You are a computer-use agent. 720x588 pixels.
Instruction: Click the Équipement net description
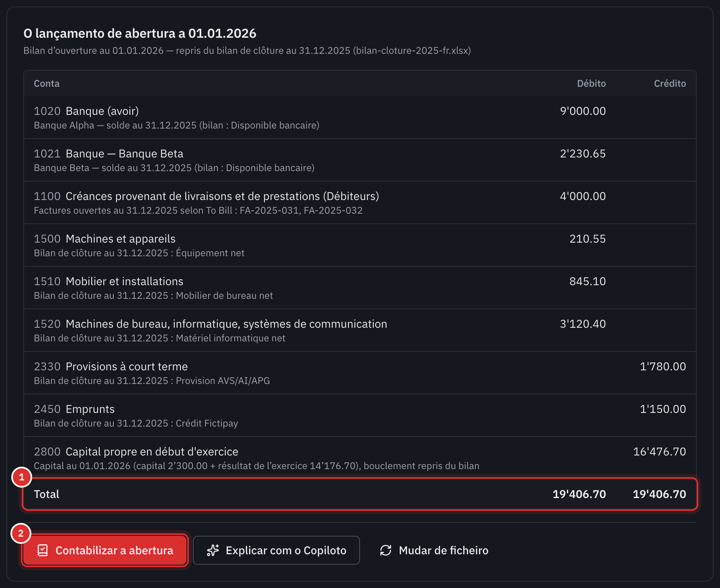[x=139, y=253]
